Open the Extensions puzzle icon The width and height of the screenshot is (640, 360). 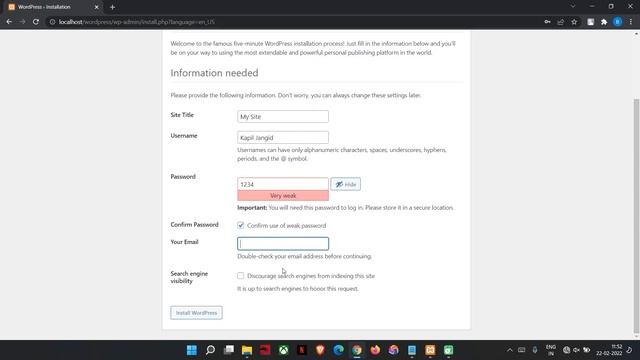click(x=604, y=22)
